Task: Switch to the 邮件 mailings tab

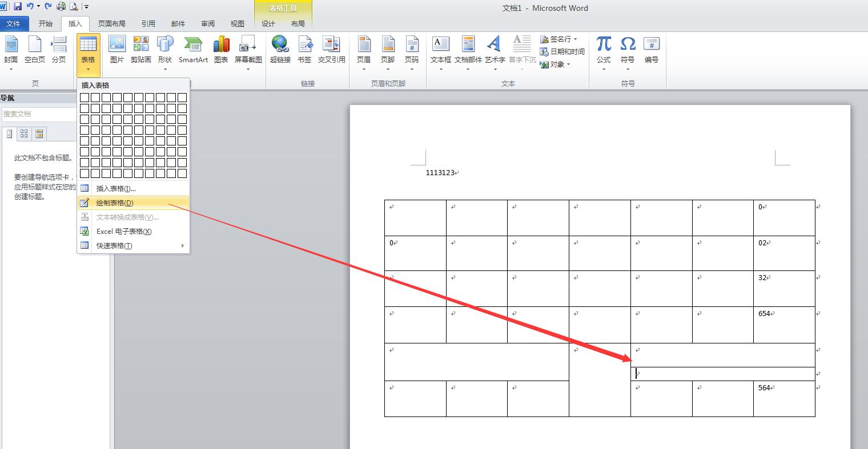Action: (x=178, y=23)
